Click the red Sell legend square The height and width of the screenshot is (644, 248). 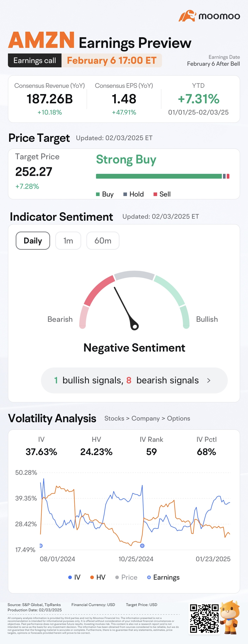[155, 194]
